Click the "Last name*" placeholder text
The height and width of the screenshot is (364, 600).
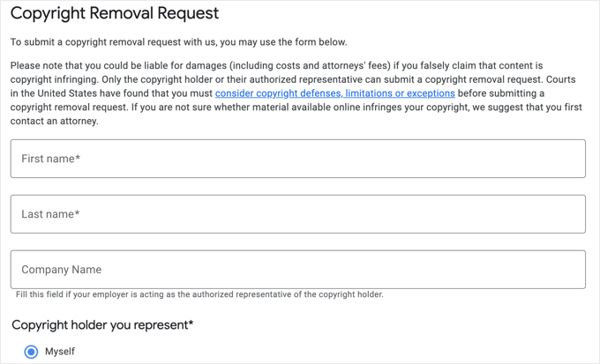tap(50, 215)
